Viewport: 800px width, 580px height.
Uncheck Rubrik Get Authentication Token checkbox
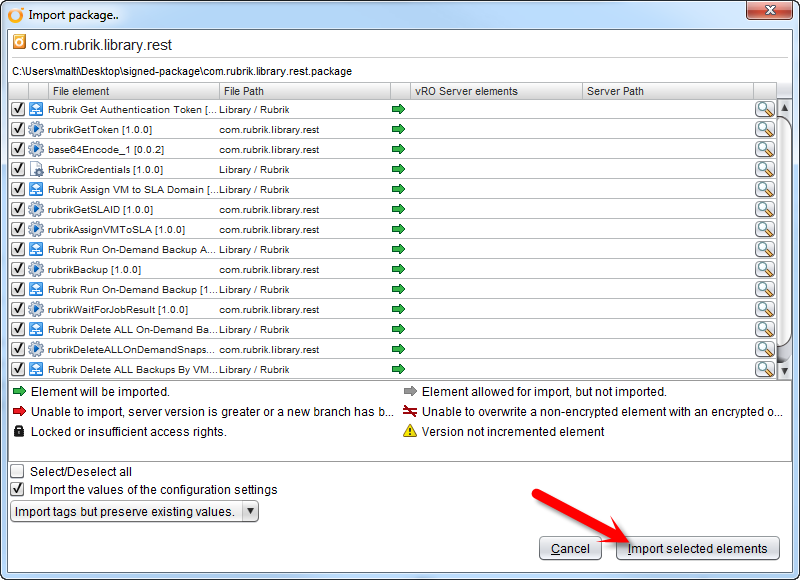point(18,109)
